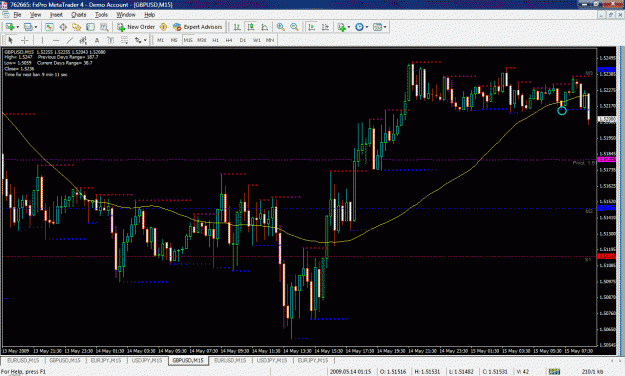Open the View menu

tap(35, 15)
